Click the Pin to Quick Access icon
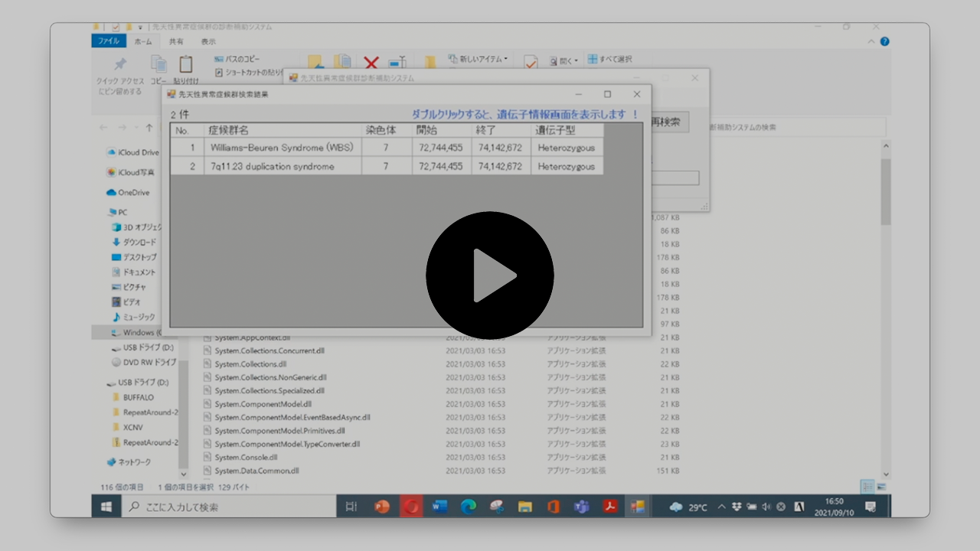Screen dimensions: 980x551 pos(120,66)
